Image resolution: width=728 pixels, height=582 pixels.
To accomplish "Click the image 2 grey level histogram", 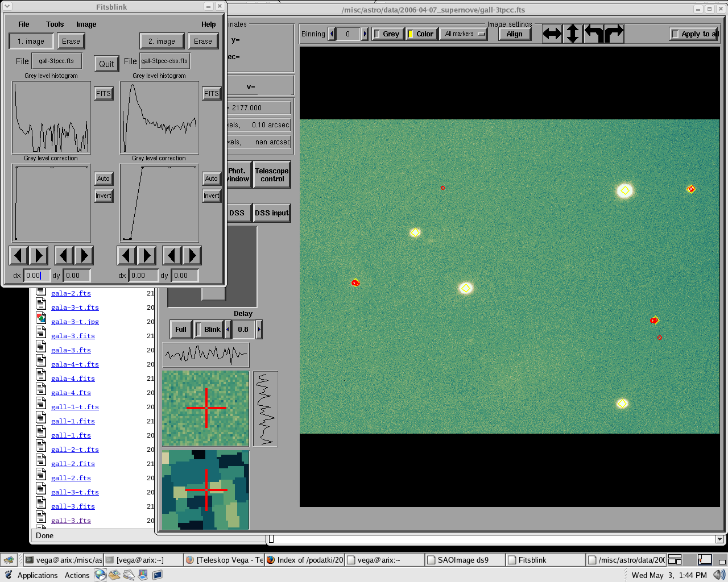I will tap(159, 117).
